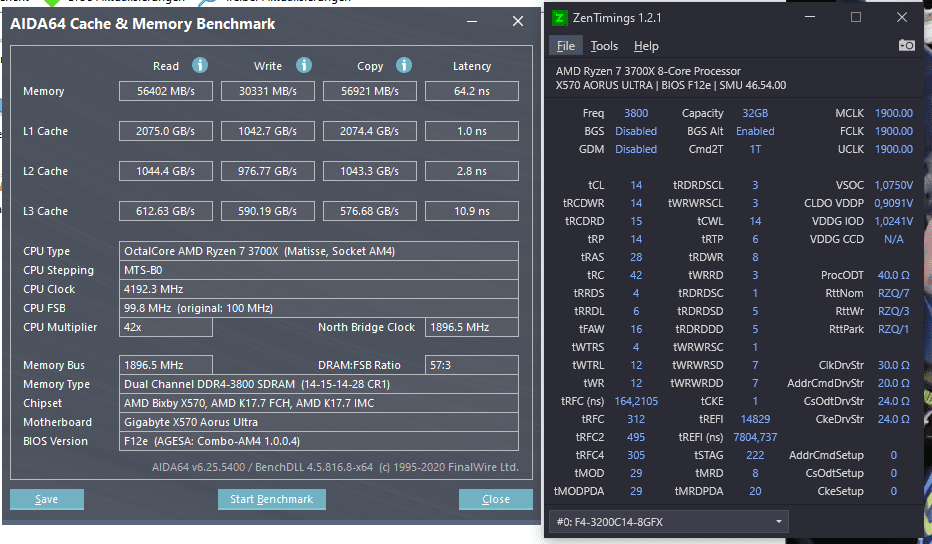Click RttNom value RZQ/7

click(x=893, y=293)
